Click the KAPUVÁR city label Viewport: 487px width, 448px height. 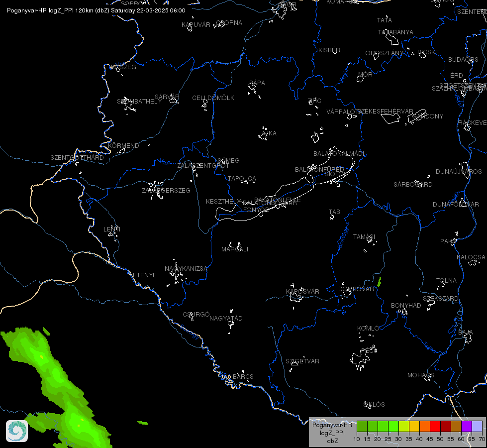(196, 25)
